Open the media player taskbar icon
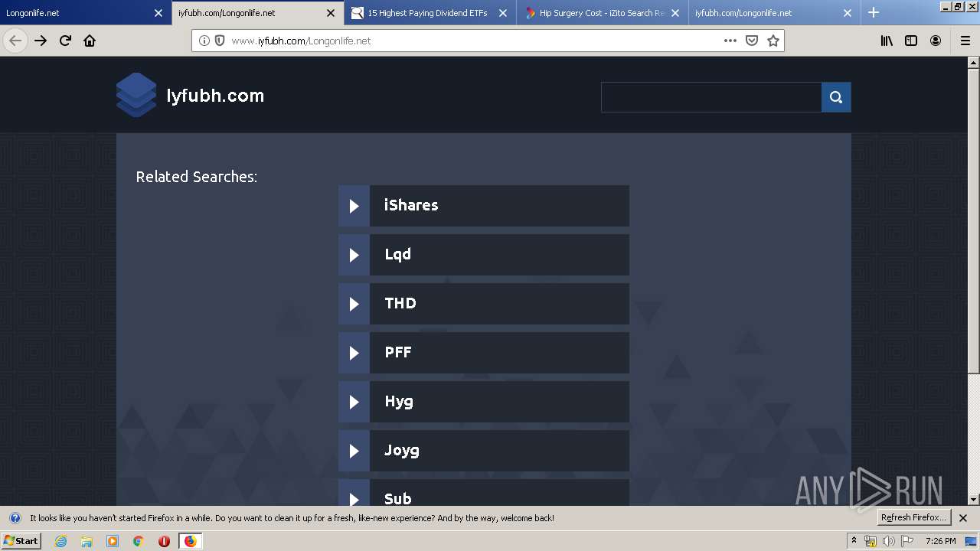 (113, 541)
